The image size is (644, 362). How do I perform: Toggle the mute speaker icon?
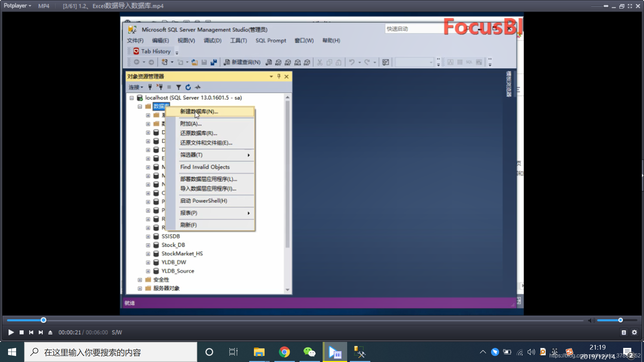591,320
